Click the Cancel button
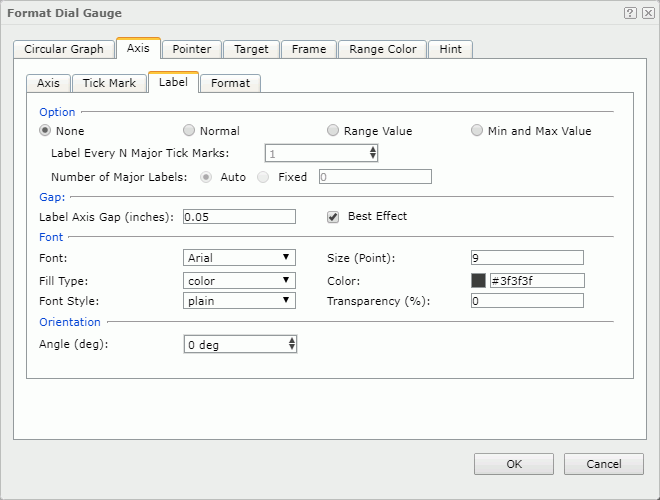 604,464
